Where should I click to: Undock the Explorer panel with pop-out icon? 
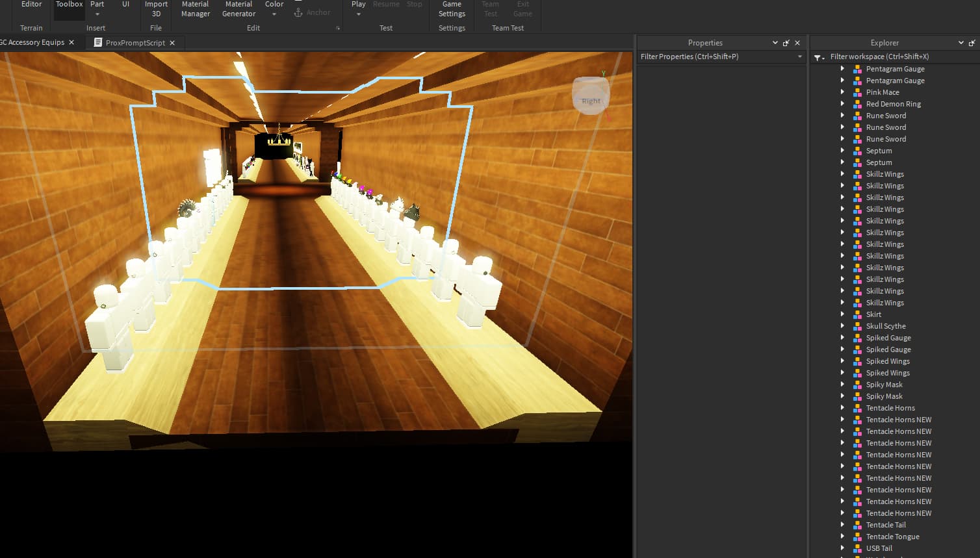point(972,43)
